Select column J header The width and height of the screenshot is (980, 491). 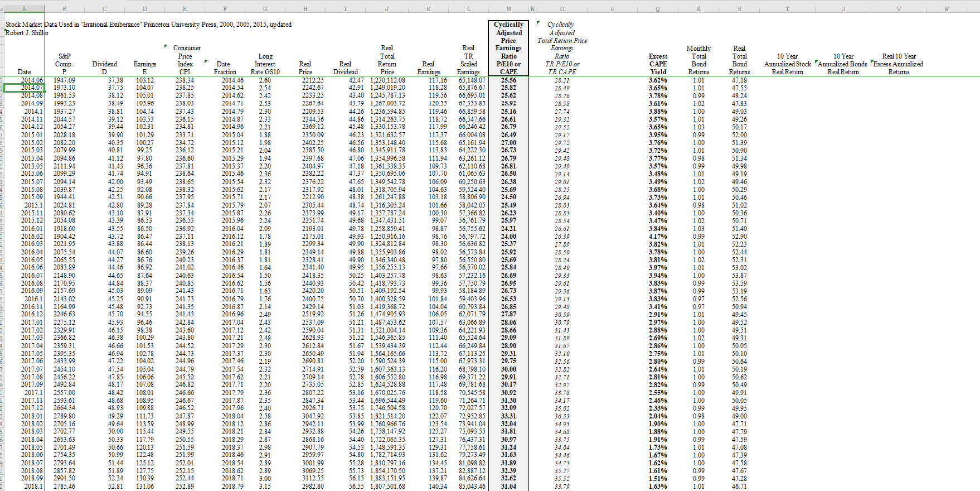pos(387,8)
